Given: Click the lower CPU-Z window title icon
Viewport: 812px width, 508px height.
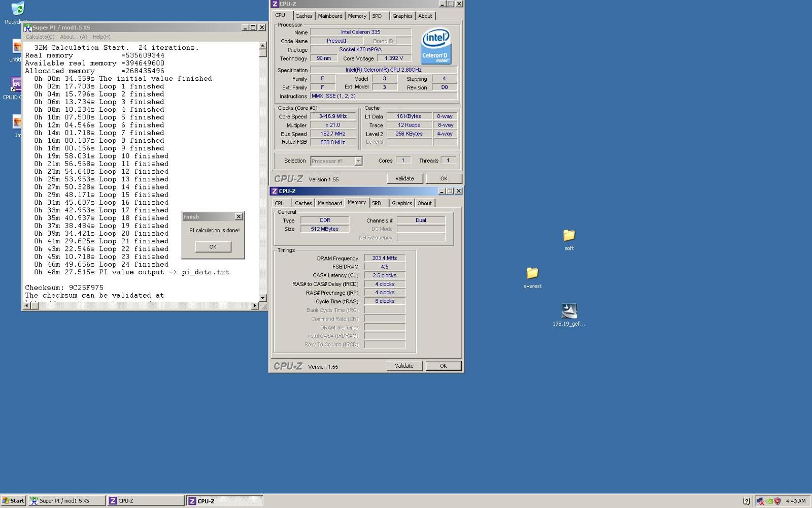Looking at the screenshot, I should 275,191.
